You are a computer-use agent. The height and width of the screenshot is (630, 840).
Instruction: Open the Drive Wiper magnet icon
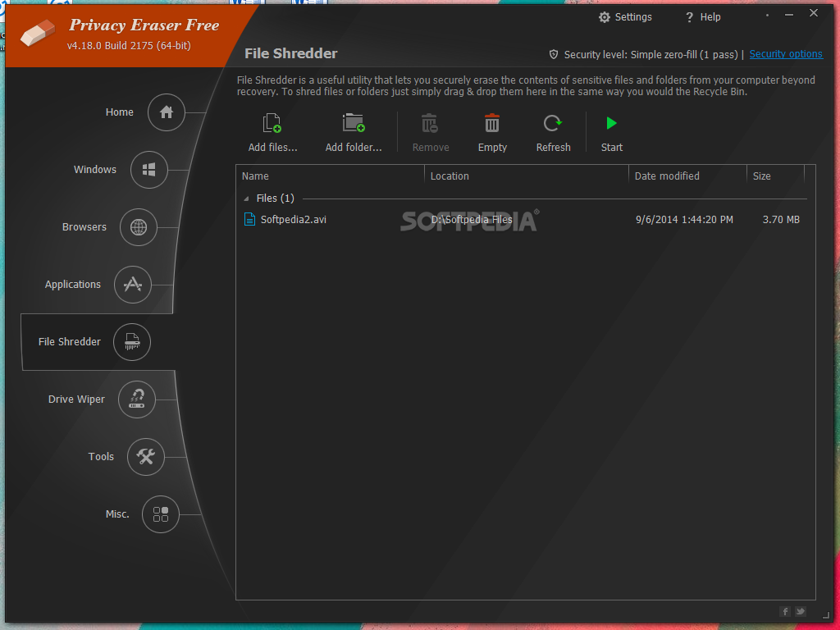(137, 399)
